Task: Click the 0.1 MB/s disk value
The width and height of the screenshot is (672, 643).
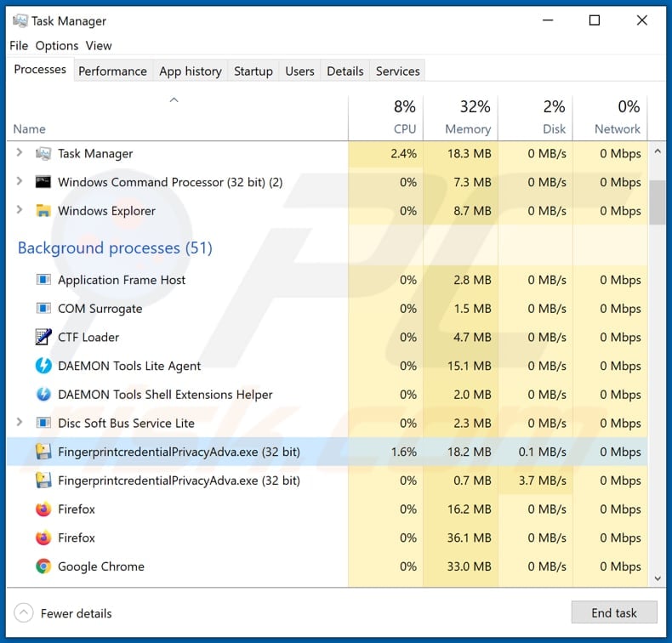Action: point(543,452)
